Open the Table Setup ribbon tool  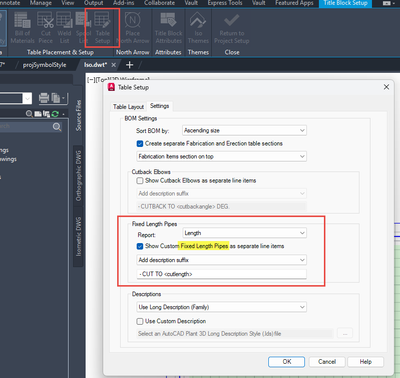tap(102, 28)
